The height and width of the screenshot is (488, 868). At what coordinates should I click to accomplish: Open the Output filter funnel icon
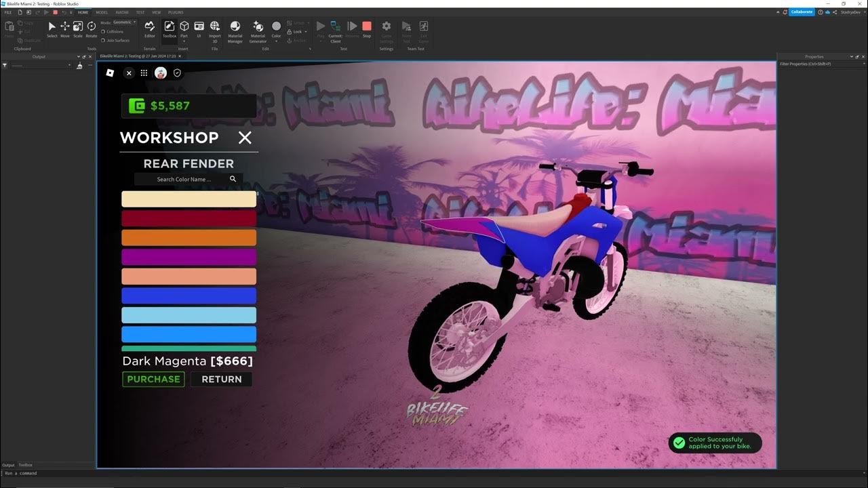pos(5,66)
